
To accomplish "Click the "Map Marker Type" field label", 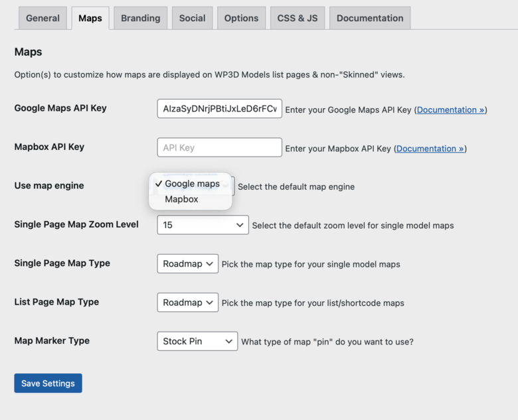I will tap(52, 340).
